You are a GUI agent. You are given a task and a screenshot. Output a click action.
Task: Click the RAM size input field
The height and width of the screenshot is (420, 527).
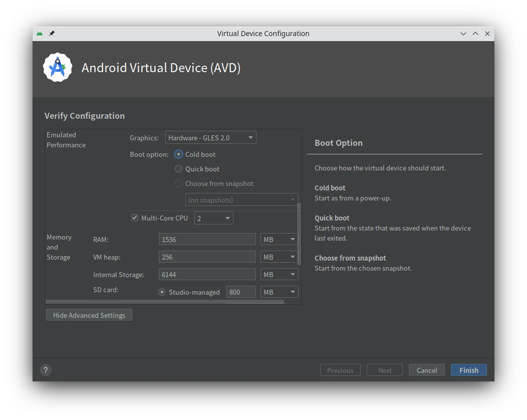207,240
